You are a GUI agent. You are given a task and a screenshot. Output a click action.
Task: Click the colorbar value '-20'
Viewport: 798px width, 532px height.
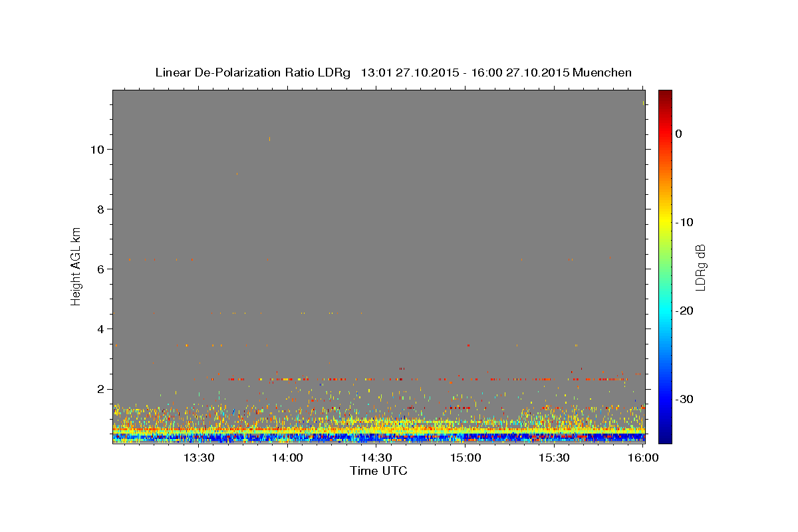pyautogui.click(x=685, y=311)
